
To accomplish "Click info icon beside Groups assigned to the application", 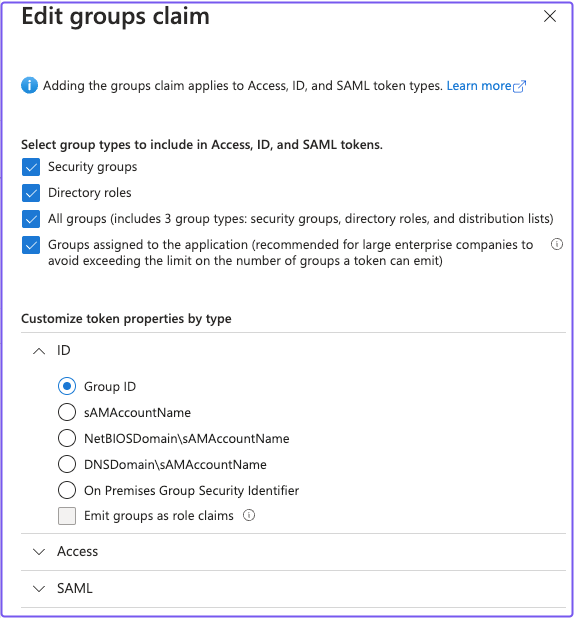I will click(557, 244).
